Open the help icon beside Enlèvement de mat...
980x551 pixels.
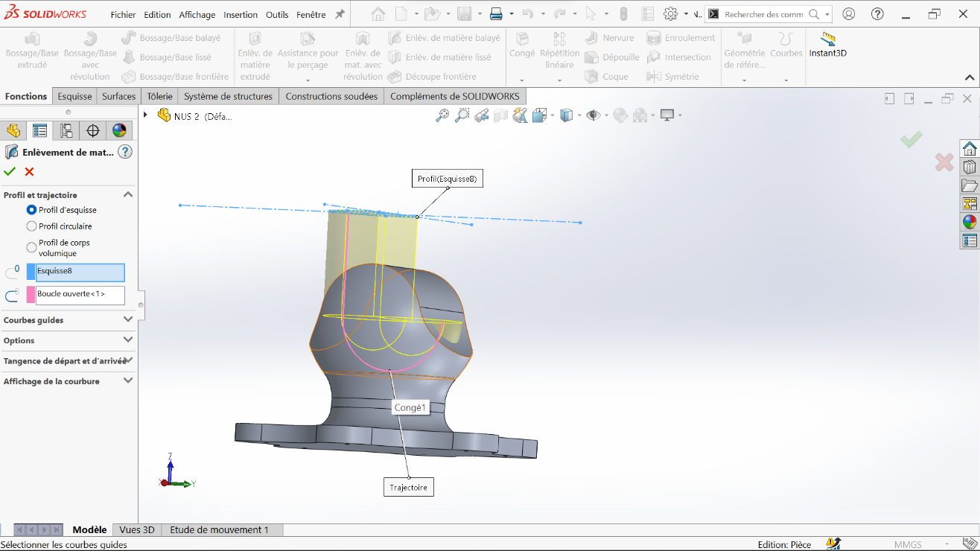coord(125,152)
